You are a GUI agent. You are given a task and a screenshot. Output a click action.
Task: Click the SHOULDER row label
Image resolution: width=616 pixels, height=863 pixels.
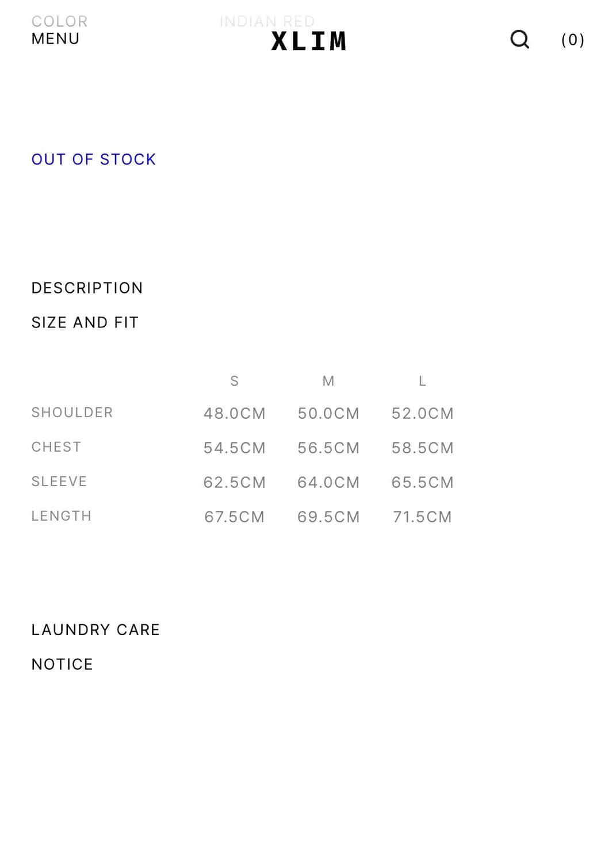point(72,413)
